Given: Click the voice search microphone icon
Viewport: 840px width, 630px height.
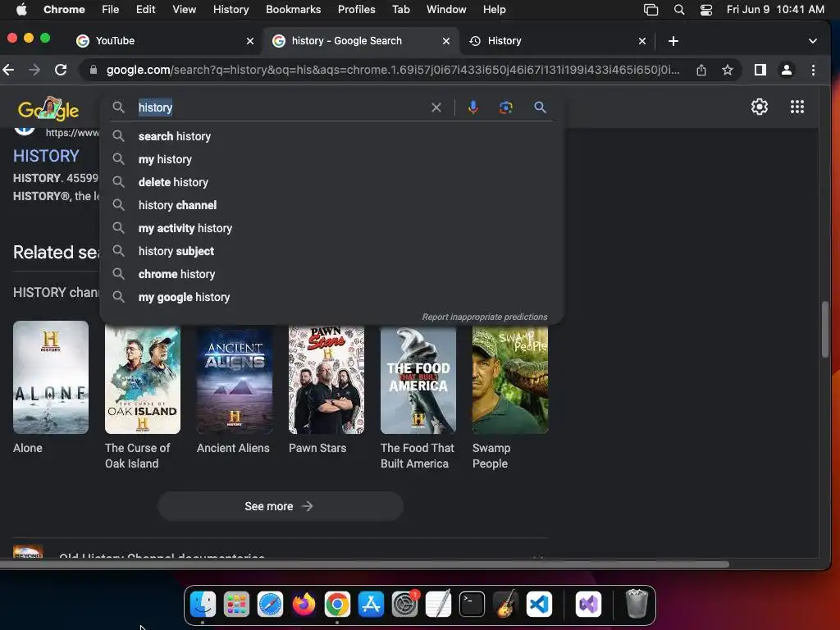Looking at the screenshot, I should [x=472, y=107].
